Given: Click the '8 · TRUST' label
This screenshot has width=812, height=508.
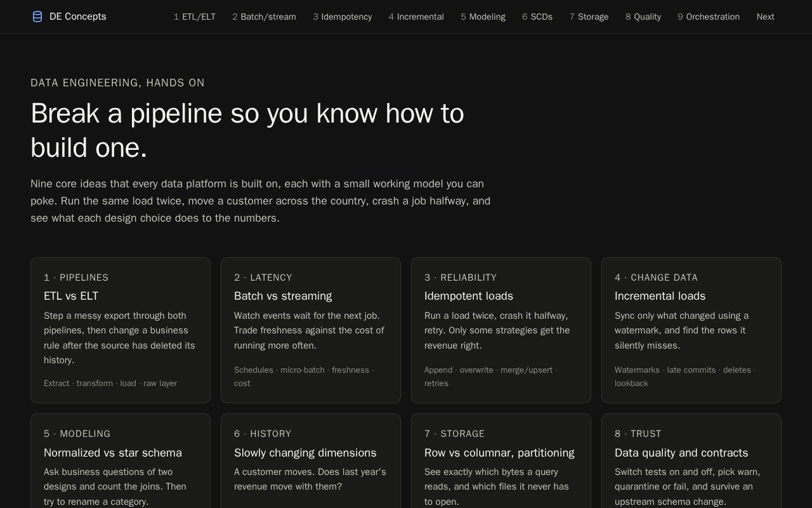Looking at the screenshot, I should (x=638, y=434).
